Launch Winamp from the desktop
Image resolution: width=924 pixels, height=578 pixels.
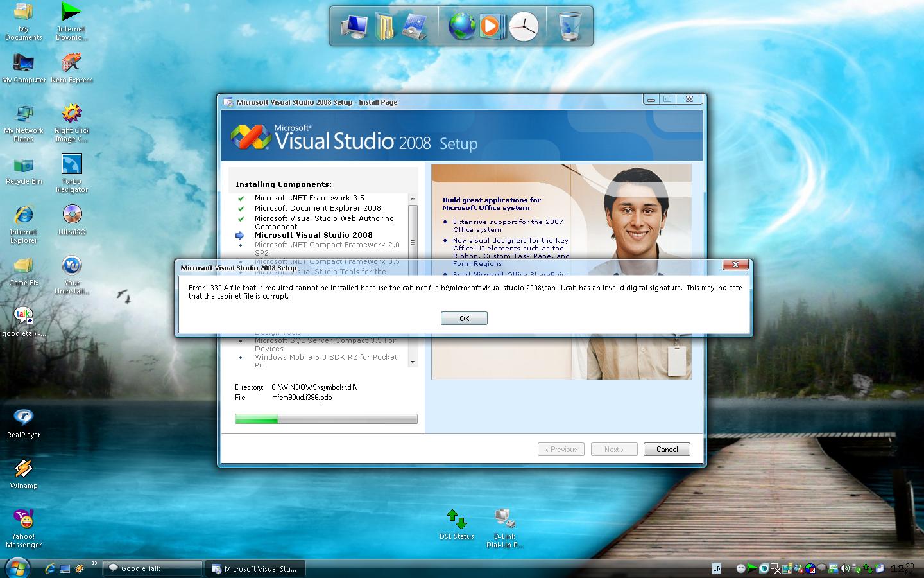coord(24,474)
